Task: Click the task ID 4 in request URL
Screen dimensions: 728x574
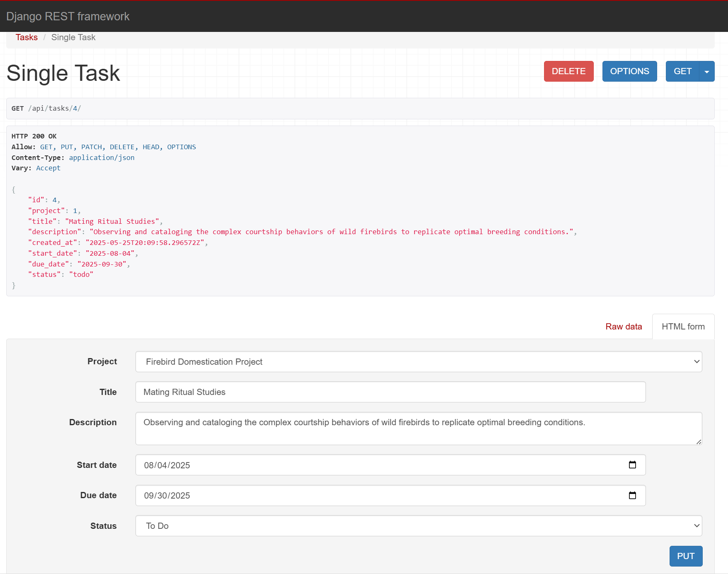Action: click(x=75, y=109)
